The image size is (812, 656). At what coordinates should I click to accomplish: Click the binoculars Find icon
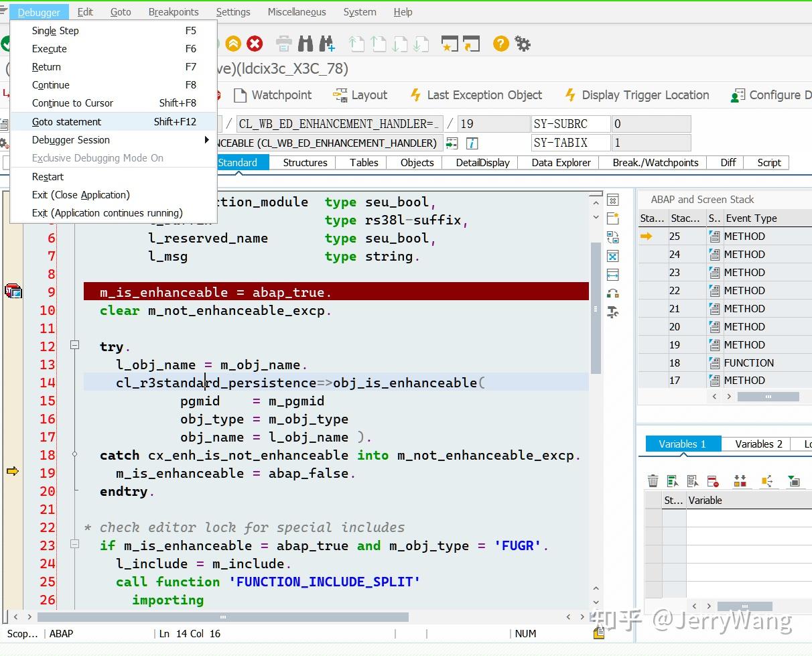point(306,44)
